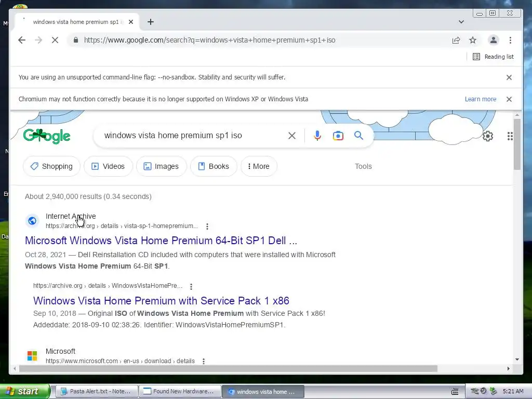Image resolution: width=532 pixels, height=399 pixels.
Task: Open options for second archive.org result
Action: 191,286
